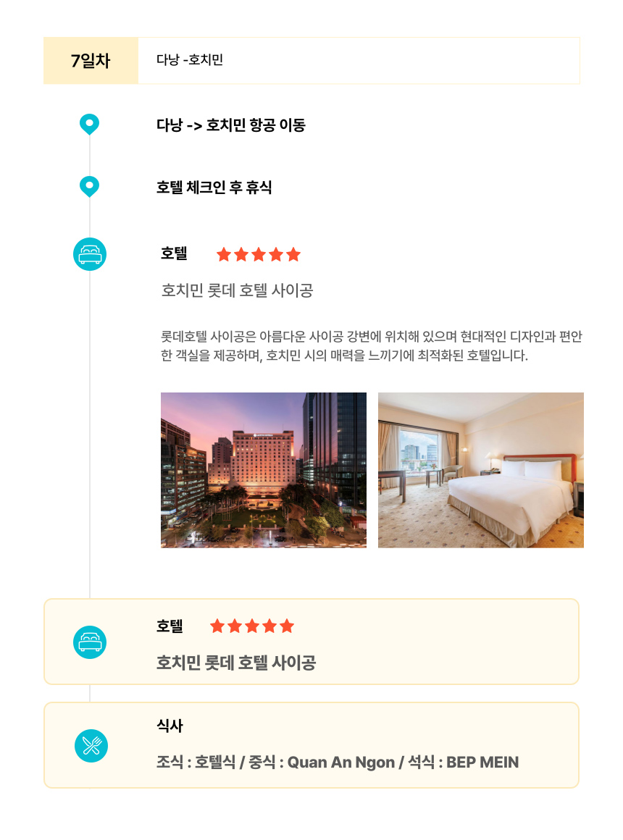Image resolution: width=623 pixels, height=840 pixels.
Task: Open the hotel guest room photo
Action: (x=481, y=470)
